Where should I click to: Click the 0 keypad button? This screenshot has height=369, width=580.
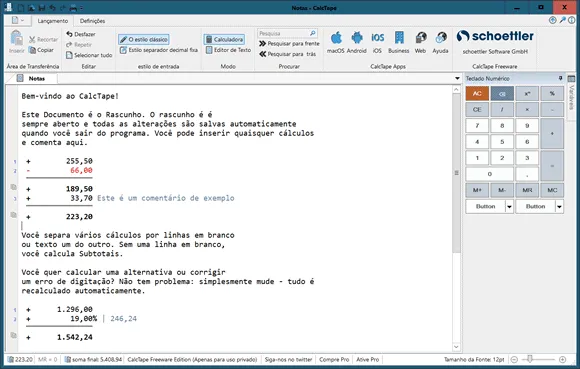[x=489, y=174]
